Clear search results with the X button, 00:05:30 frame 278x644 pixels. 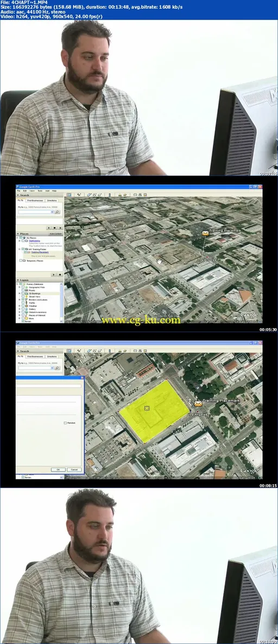pos(60,228)
